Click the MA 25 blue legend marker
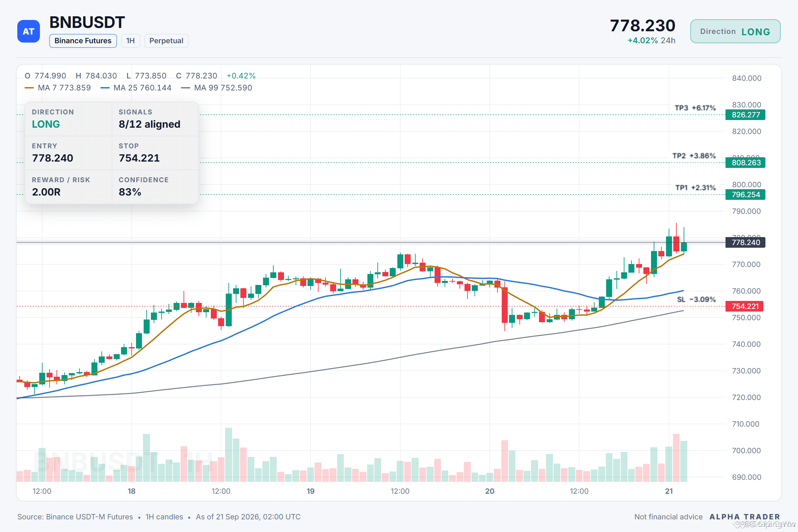The image size is (798, 532). click(x=105, y=88)
